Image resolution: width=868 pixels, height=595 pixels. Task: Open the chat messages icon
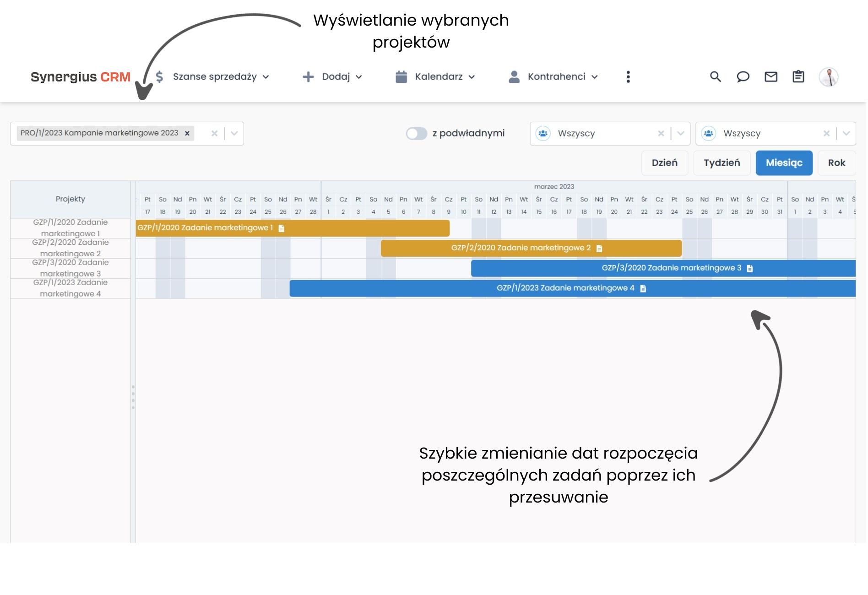tap(743, 76)
